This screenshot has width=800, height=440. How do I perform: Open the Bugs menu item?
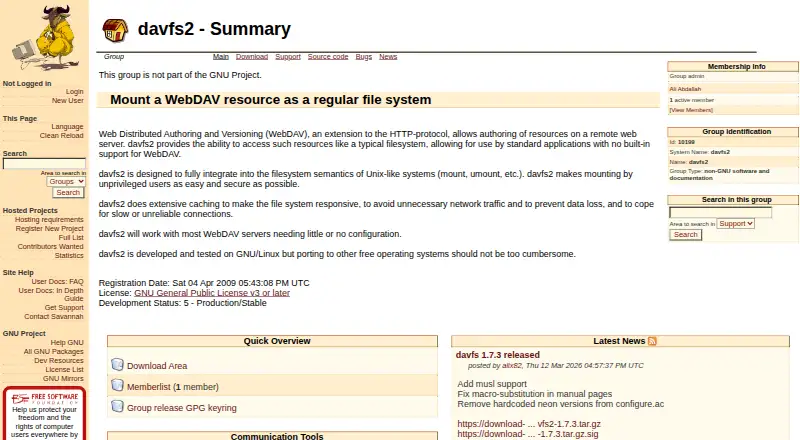coord(364,57)
